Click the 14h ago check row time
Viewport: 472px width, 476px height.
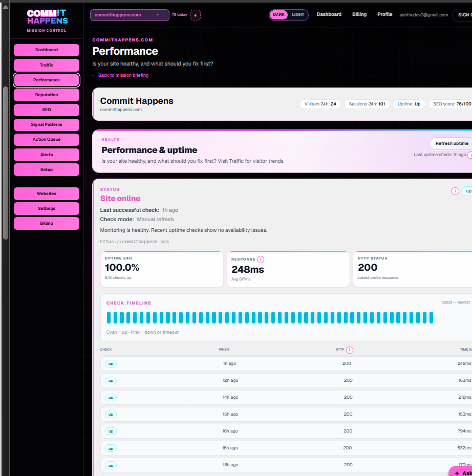click(x=230, y=397)
